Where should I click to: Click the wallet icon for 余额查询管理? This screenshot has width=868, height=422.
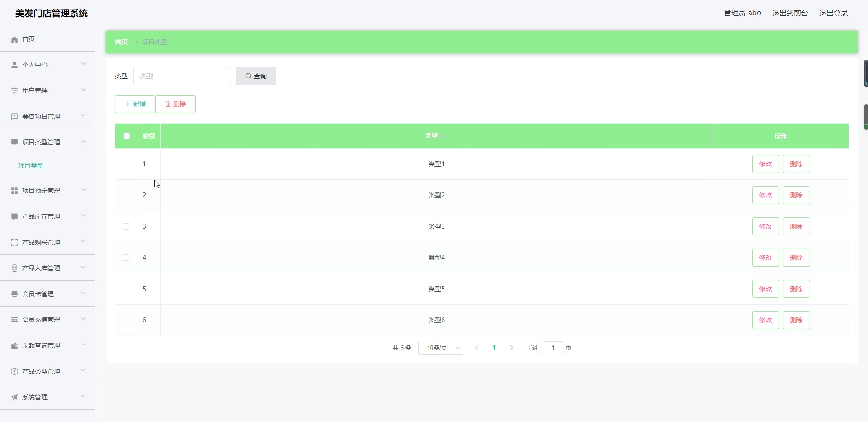[14, 345]
